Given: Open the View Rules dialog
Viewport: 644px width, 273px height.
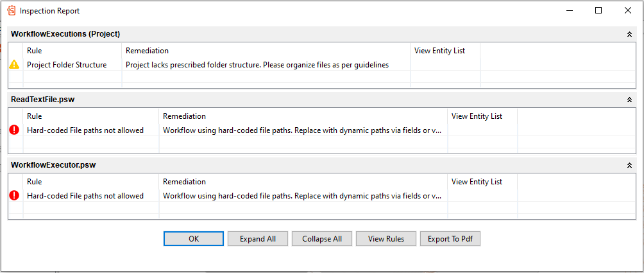Looking at the screenshot, I should pos(386,239).
